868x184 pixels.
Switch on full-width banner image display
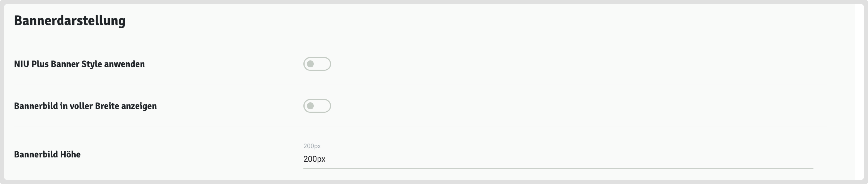click(x=317, y=106)
